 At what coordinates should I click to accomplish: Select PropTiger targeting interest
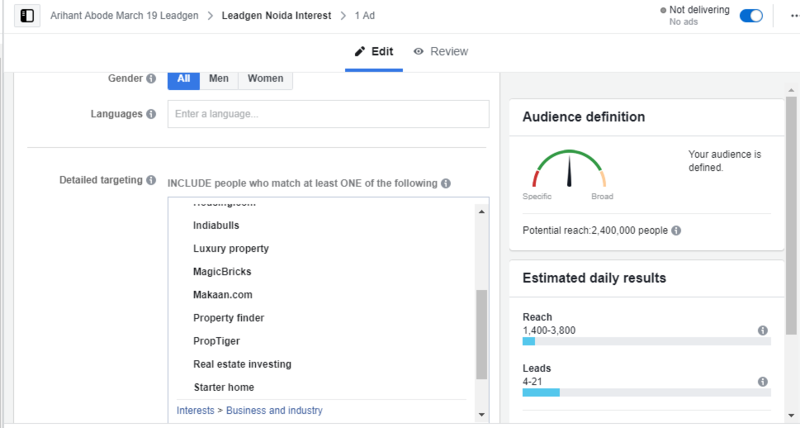(216, 341)
